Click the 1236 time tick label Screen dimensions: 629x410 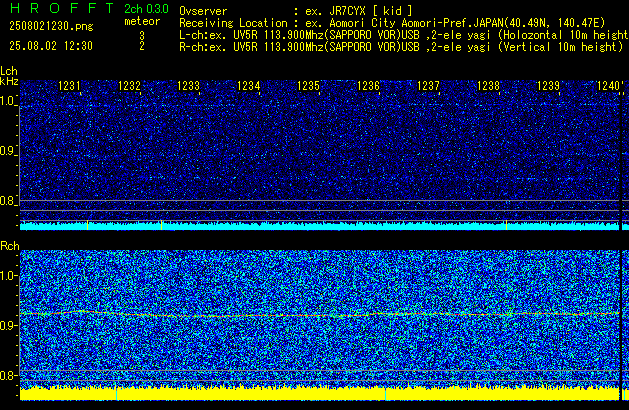coord(368,86)
